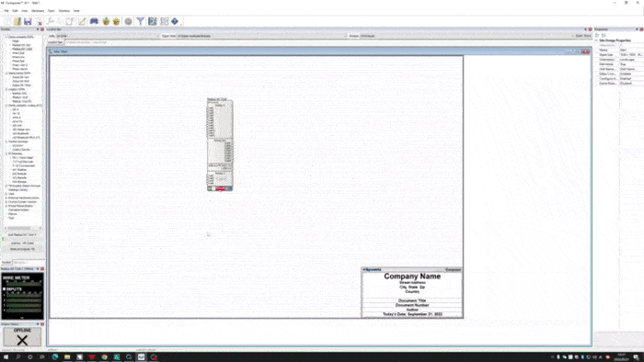This screenshot has height=362, width=644.
Task: Click the yellow open-file toolbar icon
Action: 17,21
